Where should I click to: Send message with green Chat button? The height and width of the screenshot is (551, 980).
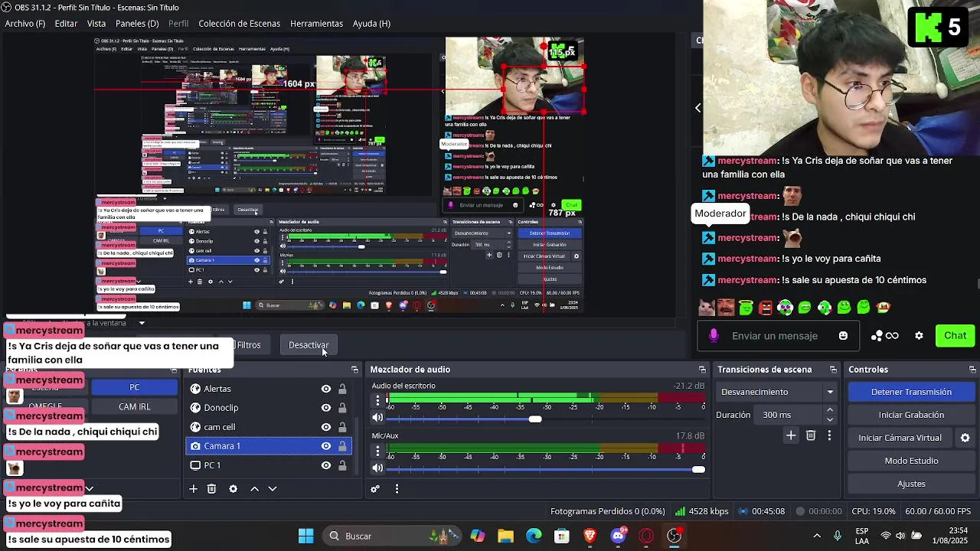955,336
